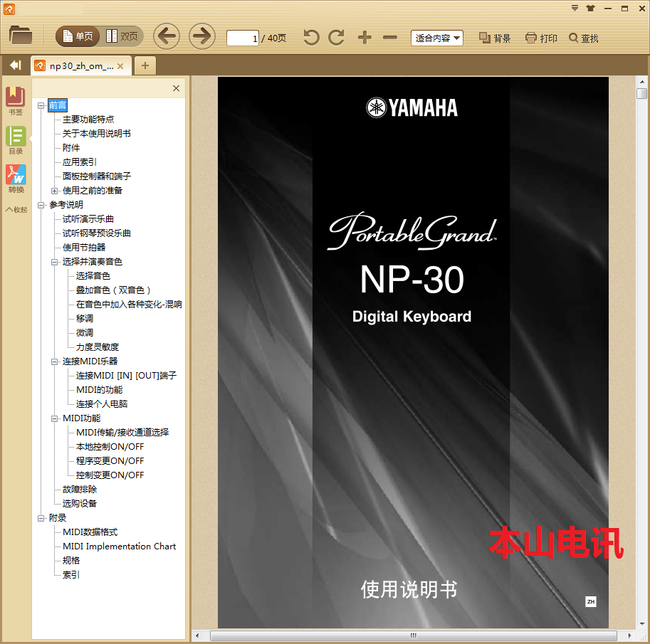Select 试听演示乐曲 in the outline

(x=88, y=218)
